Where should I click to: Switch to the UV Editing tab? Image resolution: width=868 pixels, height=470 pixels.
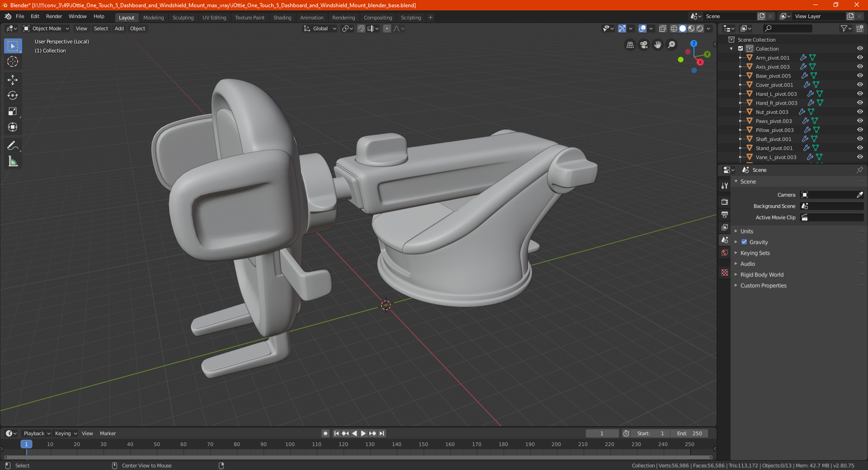(x=214, y=18)
